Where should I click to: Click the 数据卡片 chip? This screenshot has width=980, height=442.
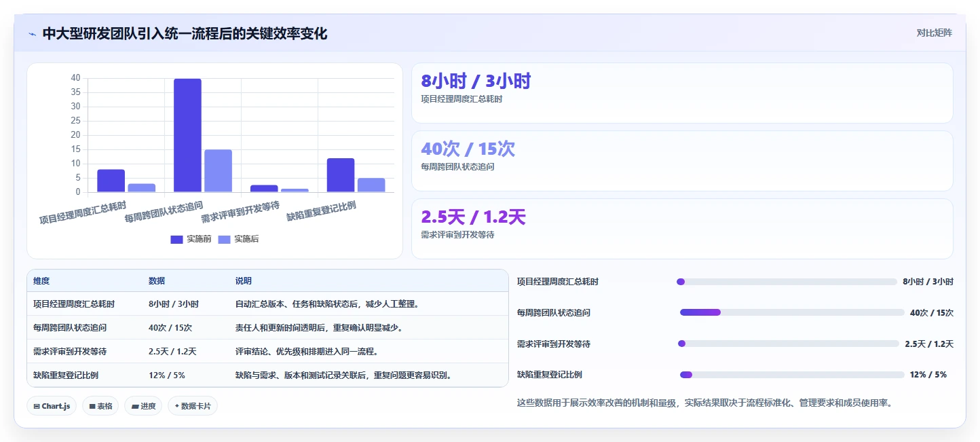[x=193, y=406]
